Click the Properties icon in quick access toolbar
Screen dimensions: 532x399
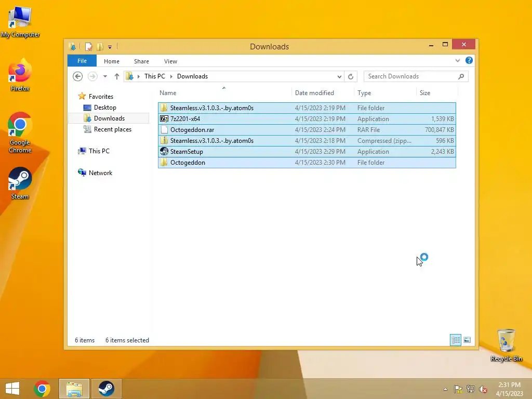click(x=88, y=46)
